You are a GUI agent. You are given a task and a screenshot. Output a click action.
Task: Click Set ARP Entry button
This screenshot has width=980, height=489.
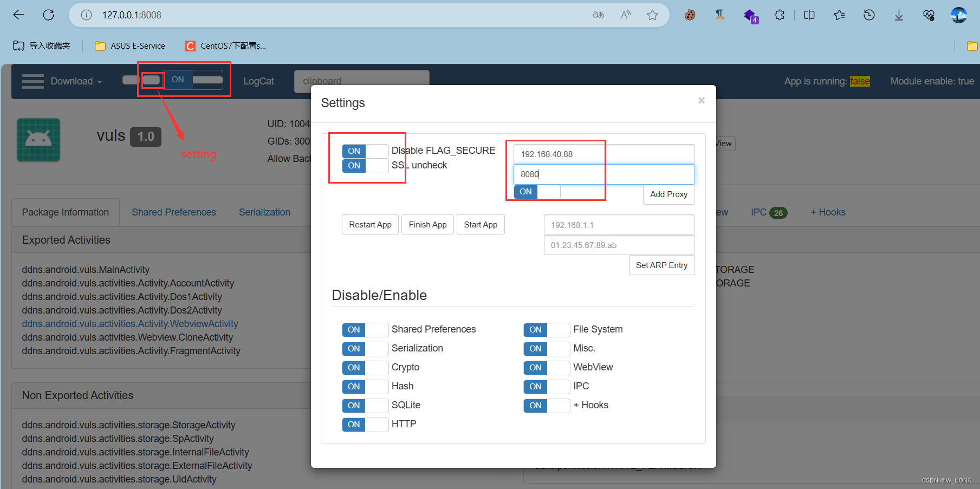point(662,265)
